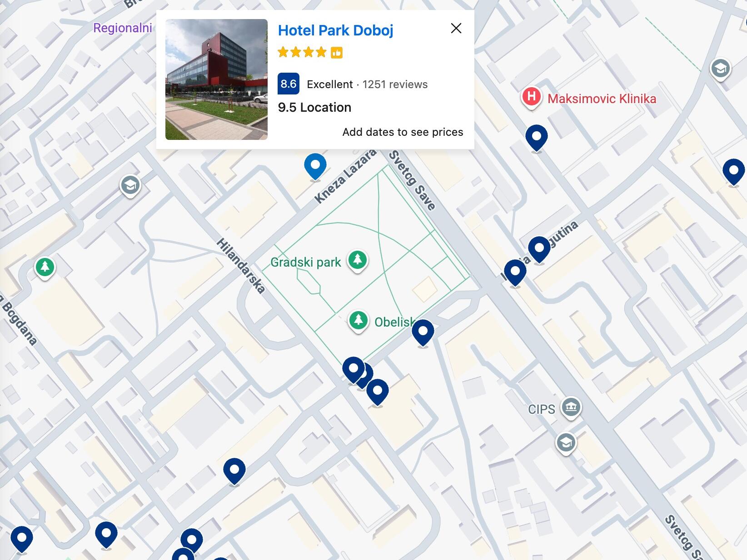747x560 pixels.
Task: Select the leftmost pin in the cluster below Obelisk
Action: pos(354,370)
